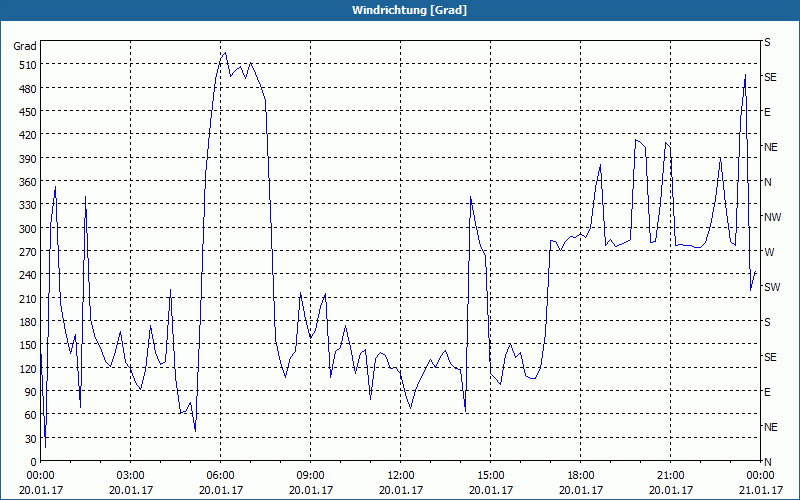This screenshot has height=500, width=800.
Task: Select the 450 y-axis value
Action: 28,112
